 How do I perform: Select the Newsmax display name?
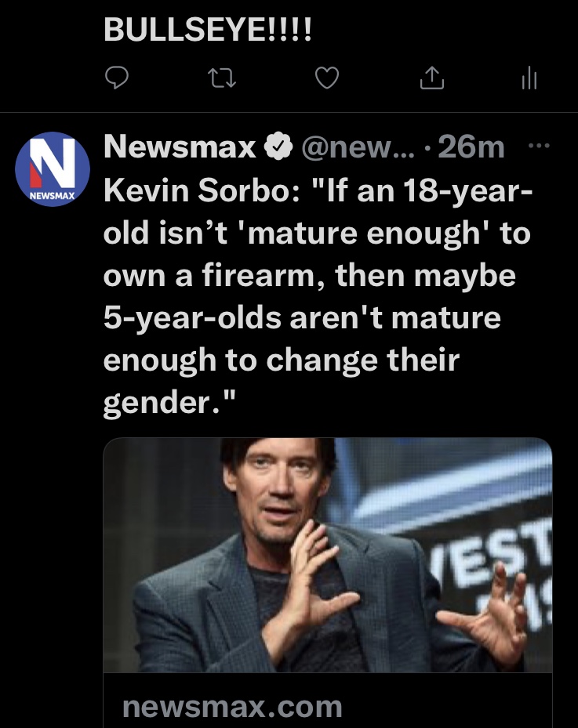[x=180, y=147]
